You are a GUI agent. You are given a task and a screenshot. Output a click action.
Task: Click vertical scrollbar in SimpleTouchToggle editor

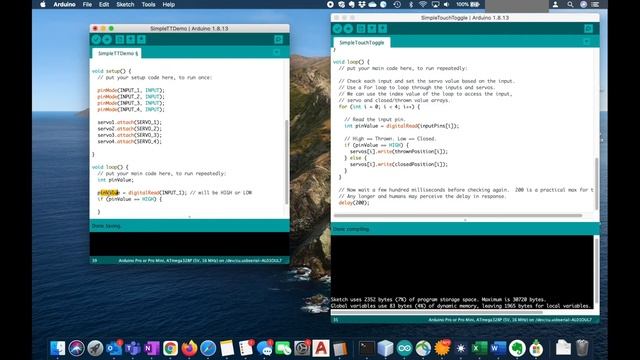coord(596,184)
